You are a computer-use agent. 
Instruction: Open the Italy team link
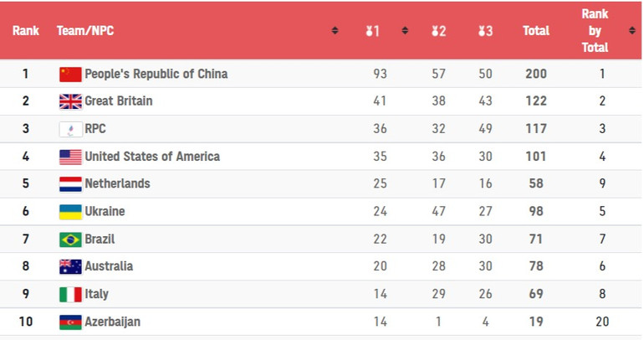click(x=96, y=294)
